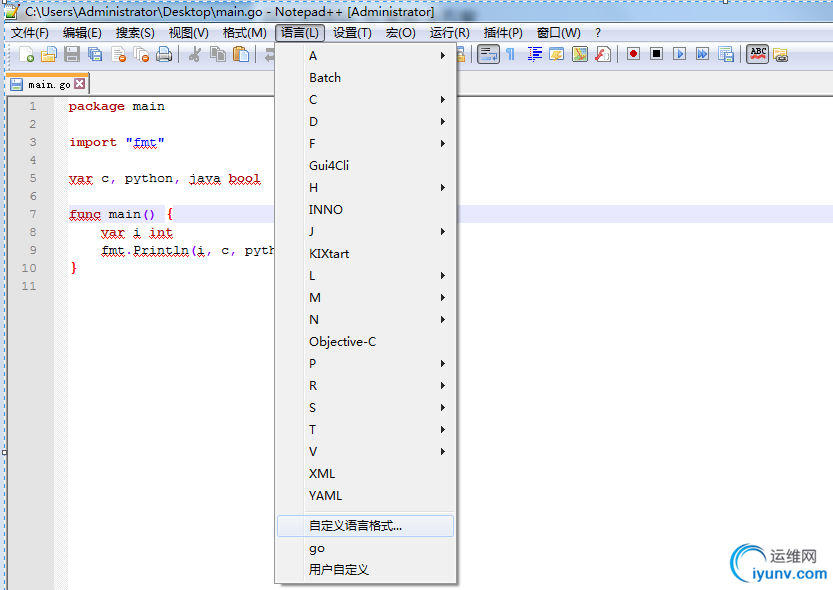Choose XML language entry

tap(366, 474)
